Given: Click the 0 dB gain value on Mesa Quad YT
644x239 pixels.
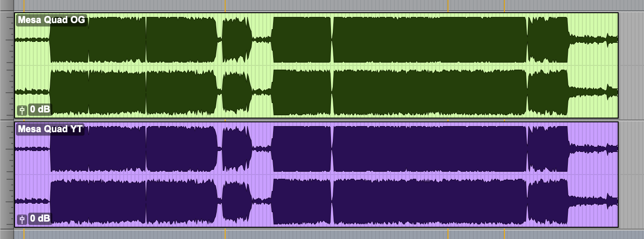Looking at the screenshot, I should [x=40, y=219].
